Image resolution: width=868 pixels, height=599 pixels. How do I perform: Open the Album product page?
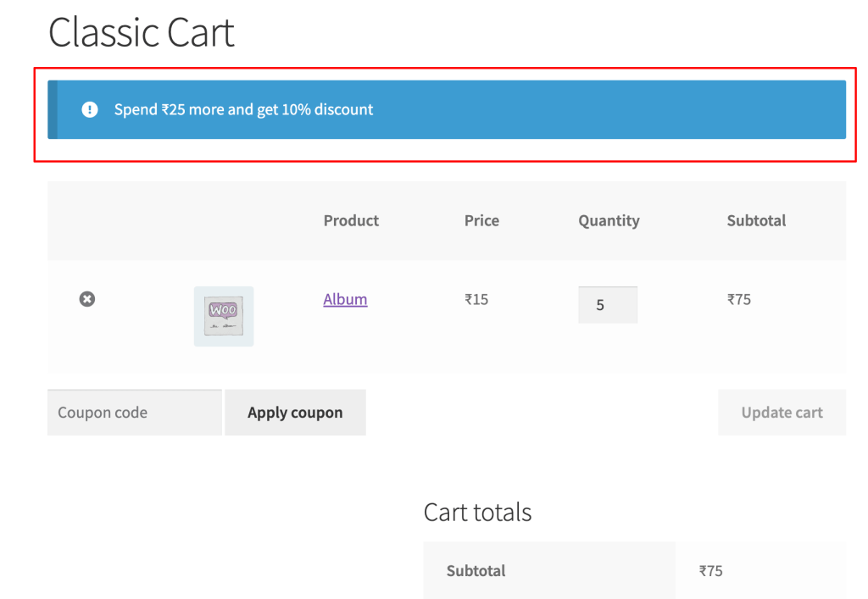tap(344, 299)
